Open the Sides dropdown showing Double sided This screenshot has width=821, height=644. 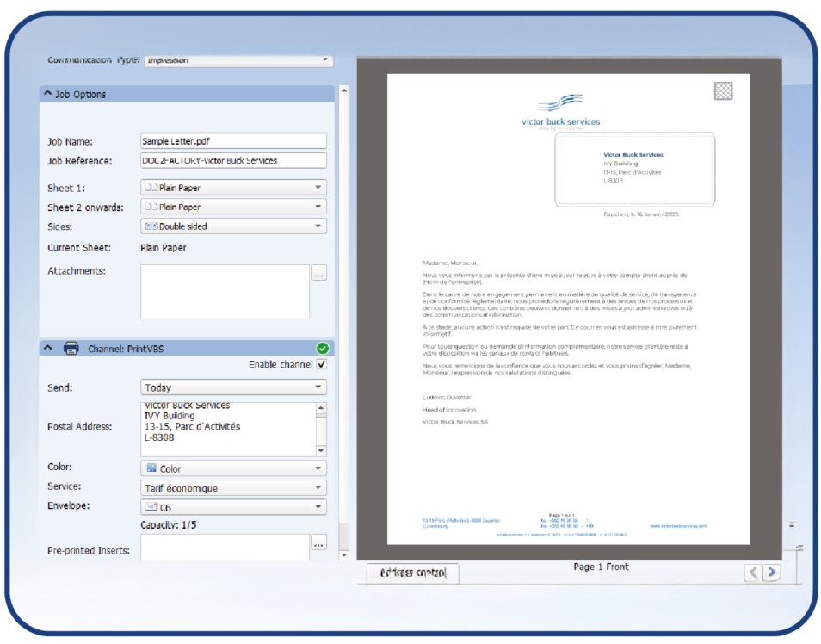click(233, 226)
